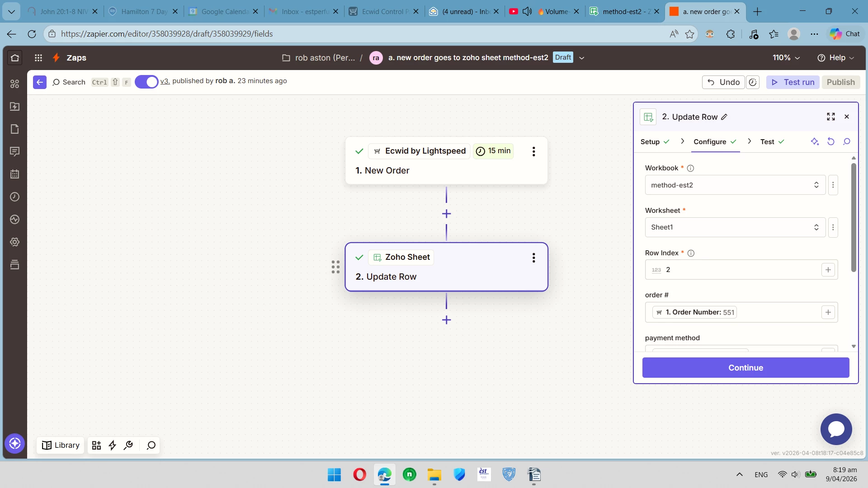Open the apps grid launcher icon
Image resolution: width=868 pixels, height=488 pixels.
tap(38, 58)
